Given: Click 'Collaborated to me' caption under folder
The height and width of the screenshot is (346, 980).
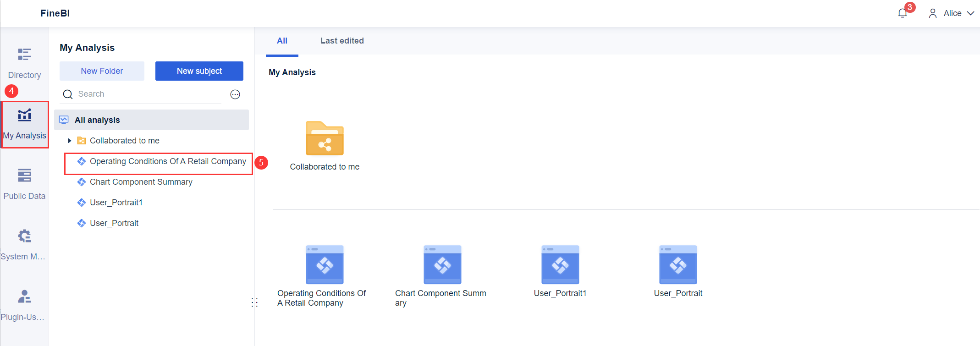Looking at the screenshot, I should coord(325,167).
